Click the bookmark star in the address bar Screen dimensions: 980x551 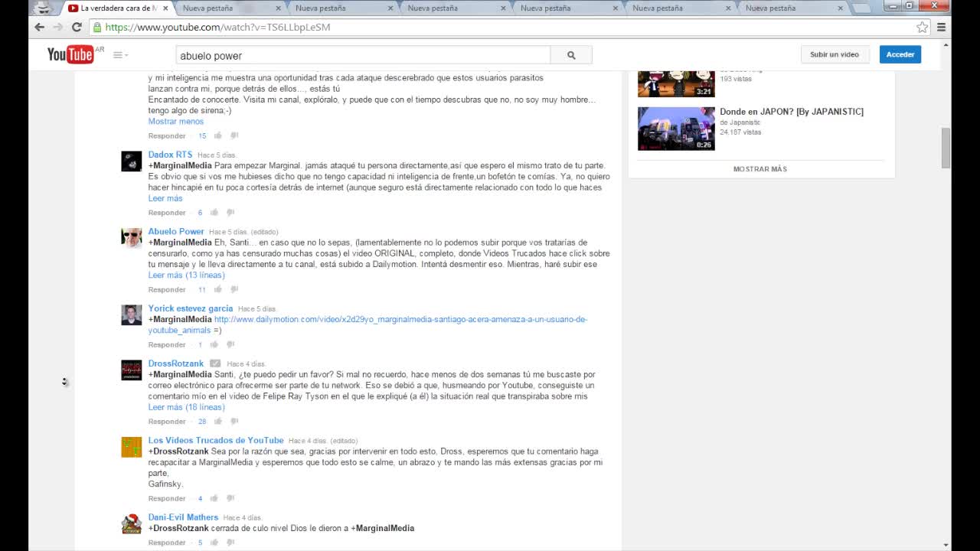[x=921, y=26]
